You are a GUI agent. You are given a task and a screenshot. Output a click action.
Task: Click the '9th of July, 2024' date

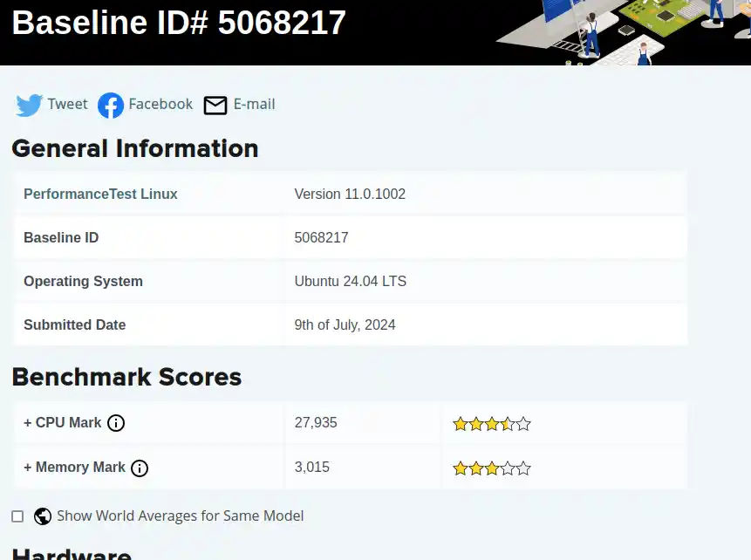coord(345,324)
